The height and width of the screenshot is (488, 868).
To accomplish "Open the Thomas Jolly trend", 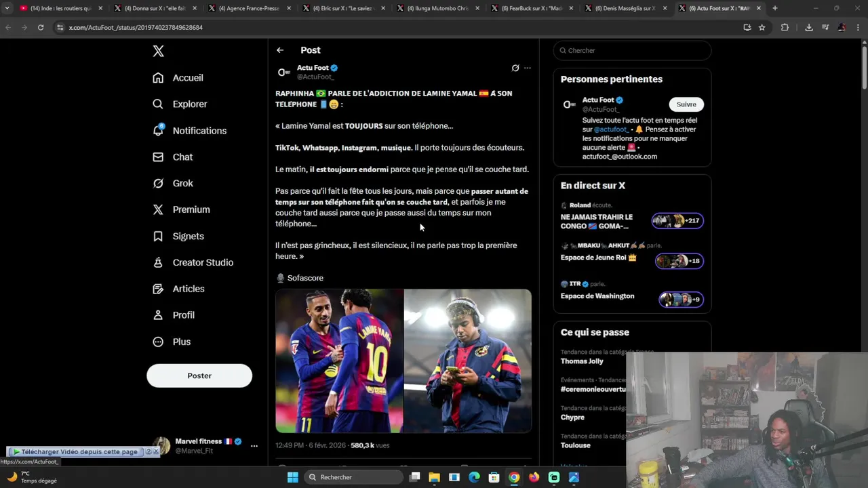I will 582,361.
